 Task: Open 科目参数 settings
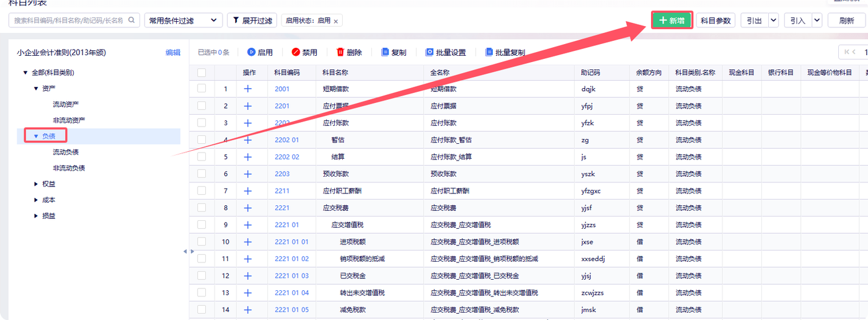coord(715,20)
